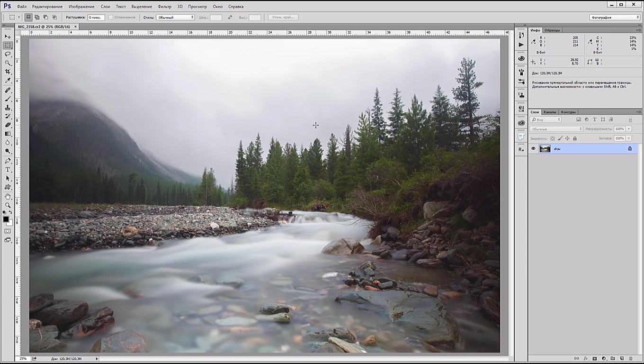The height and width of the screenshot is (364, 644).
Task: Open the Стиль dropdown set to Обычный
Action: click(175, 18)
